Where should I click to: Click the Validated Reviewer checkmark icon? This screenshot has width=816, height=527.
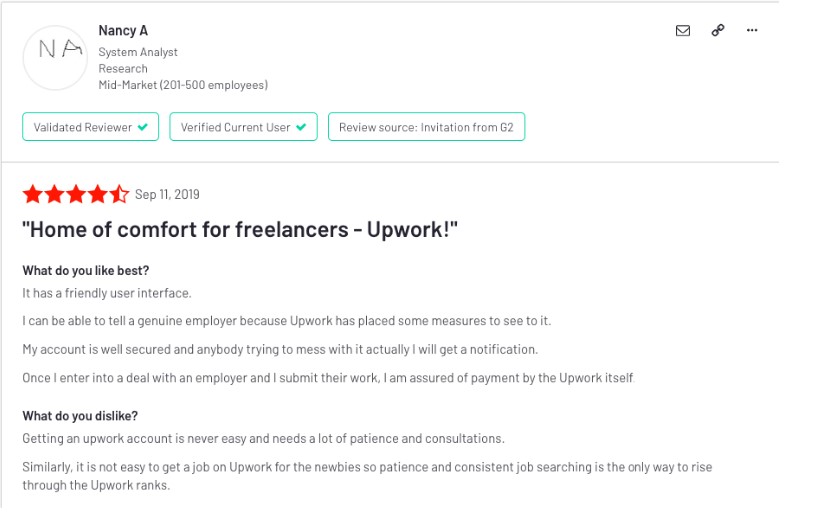(143, 127)
